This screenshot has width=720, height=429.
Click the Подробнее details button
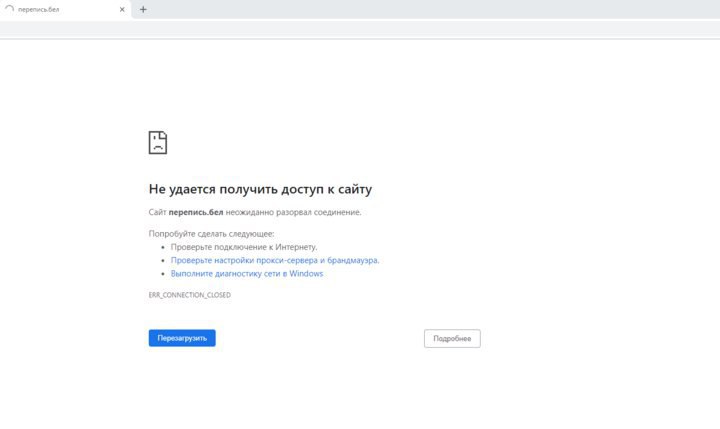coord(452,339)
